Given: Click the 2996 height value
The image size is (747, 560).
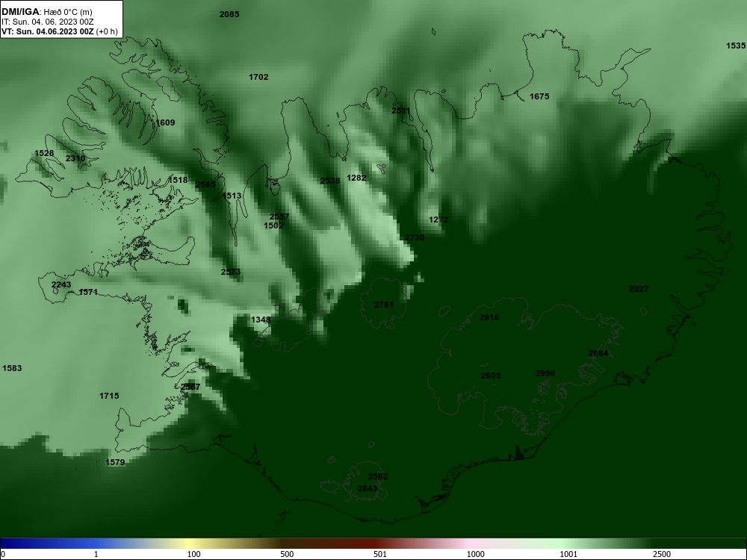Looking at the screenshot, I should point(545,374).
